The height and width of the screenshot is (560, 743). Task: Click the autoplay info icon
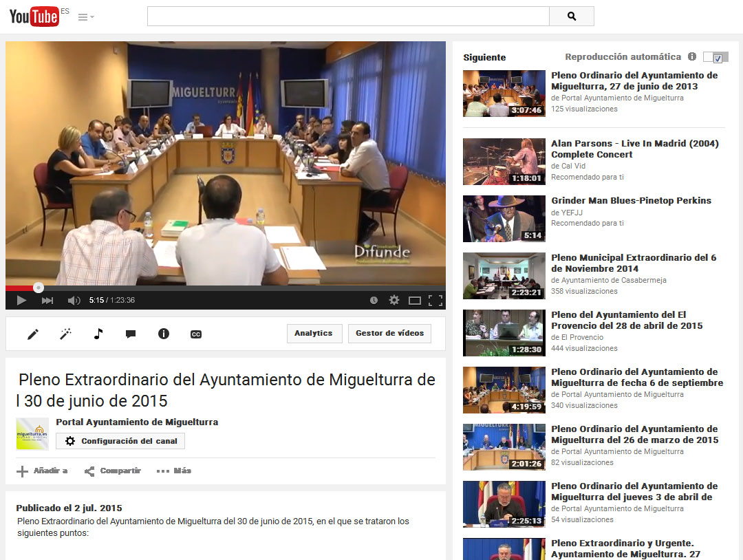[692, 57]
